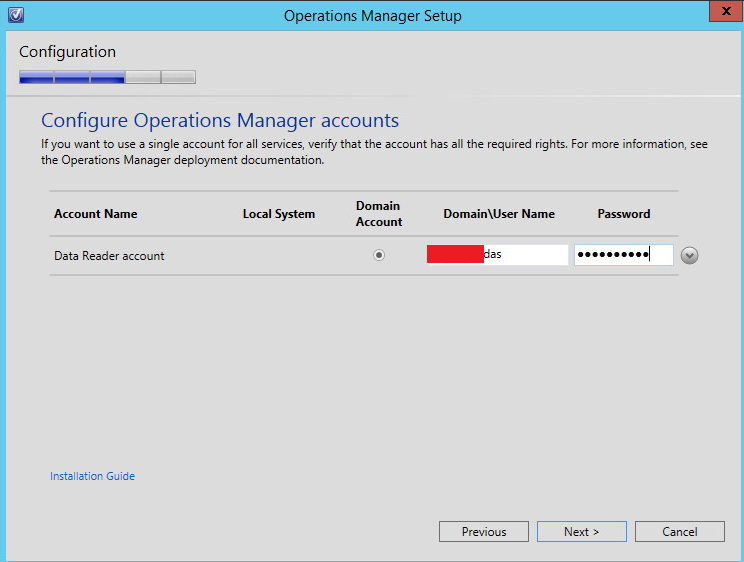
Task: Click into the Password field
Action: (x=623, y=255)
